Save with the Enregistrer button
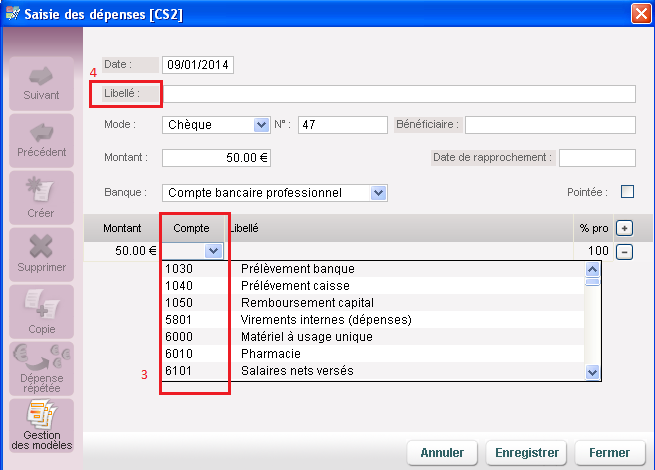This screenshot has width=655, height=470. 526,452
